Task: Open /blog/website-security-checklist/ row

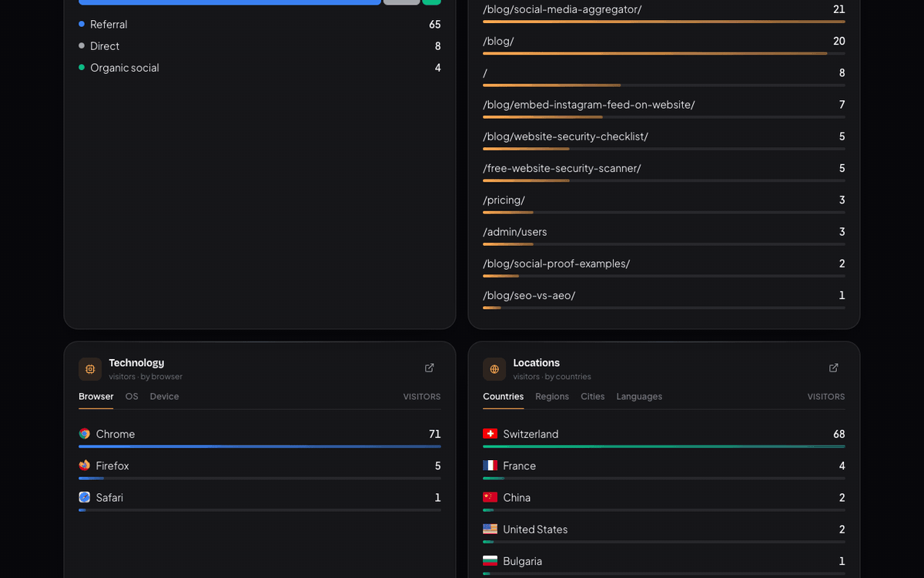Action: pos(664,139)
